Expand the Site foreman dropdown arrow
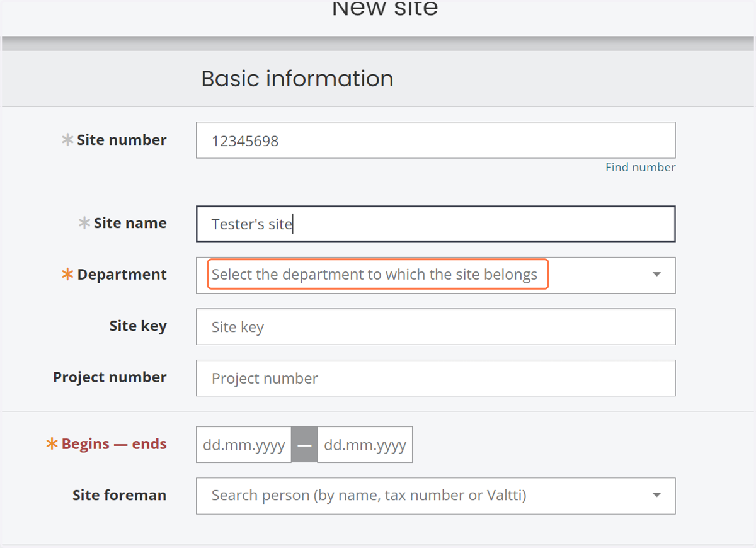 click(656, 496)
